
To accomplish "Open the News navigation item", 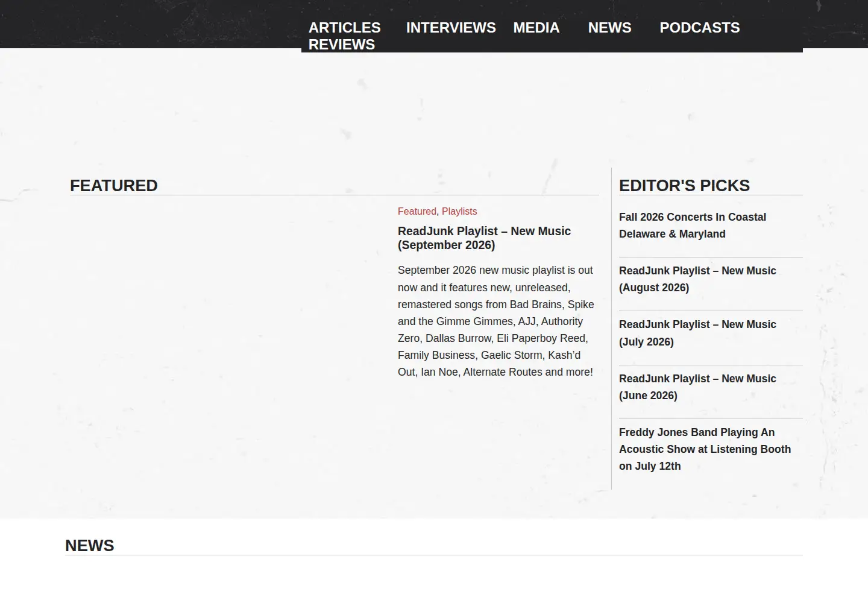I will (609, 28).
